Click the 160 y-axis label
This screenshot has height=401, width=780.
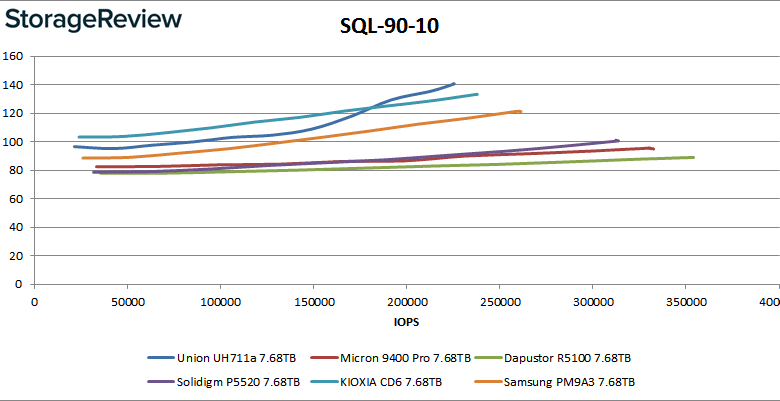pos(13,56)
